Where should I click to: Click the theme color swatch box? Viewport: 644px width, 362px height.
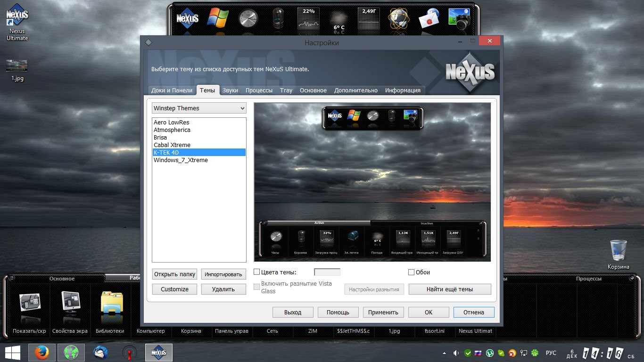tap(327, 272)
